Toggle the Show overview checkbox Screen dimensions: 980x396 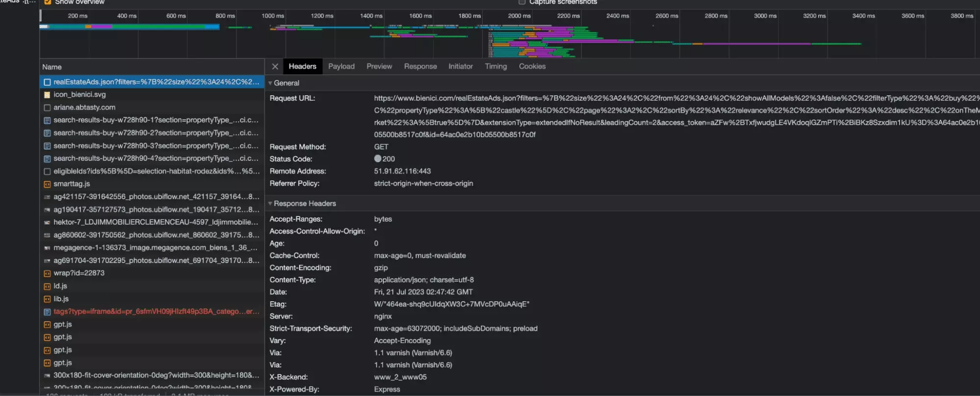[48, 2]
